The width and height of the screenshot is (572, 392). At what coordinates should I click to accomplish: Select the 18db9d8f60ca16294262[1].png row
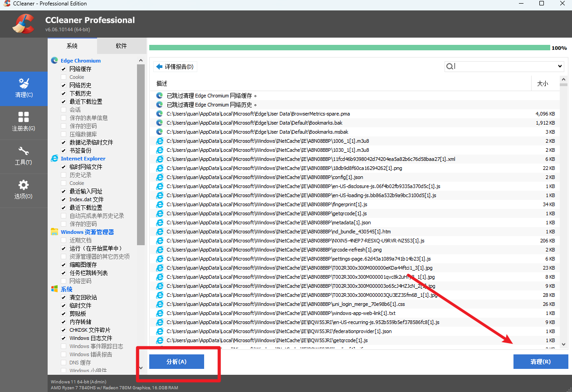click(356, 168)
